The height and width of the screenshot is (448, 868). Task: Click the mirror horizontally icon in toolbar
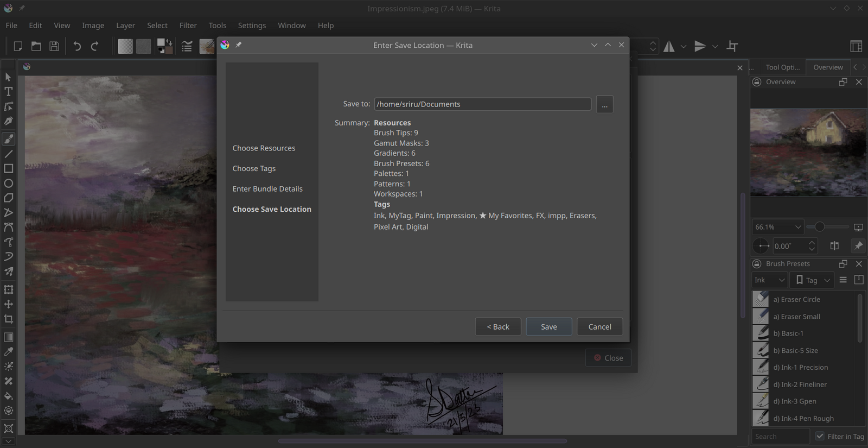coord(669,47)
